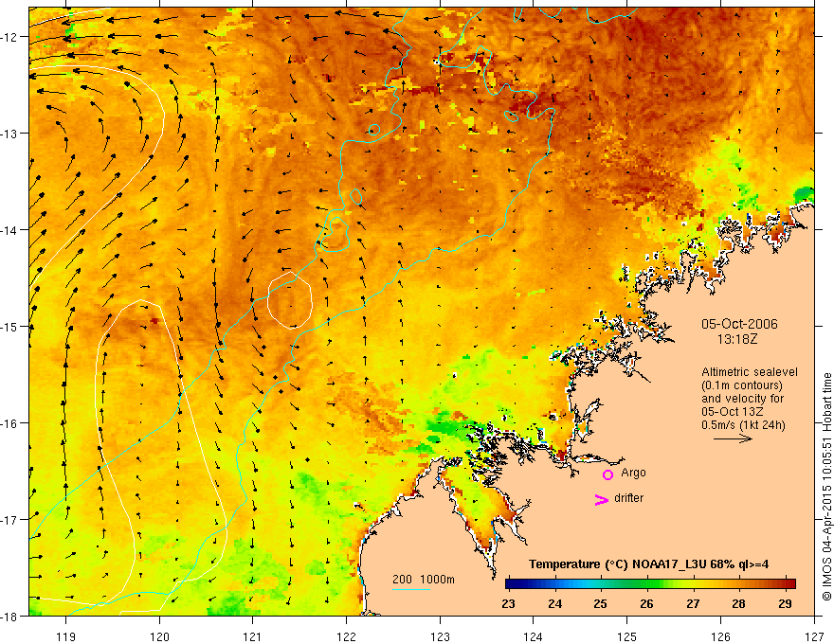Click the cyan 200 1000m isobath legend line
834x644 pixels.
[x=410, y=589]
